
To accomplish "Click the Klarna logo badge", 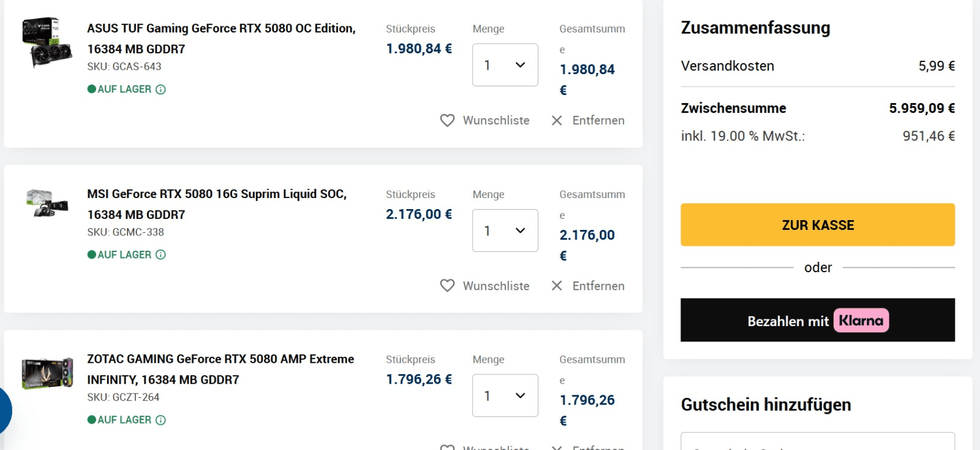I will pyautogui.click(x=861, y=321).
